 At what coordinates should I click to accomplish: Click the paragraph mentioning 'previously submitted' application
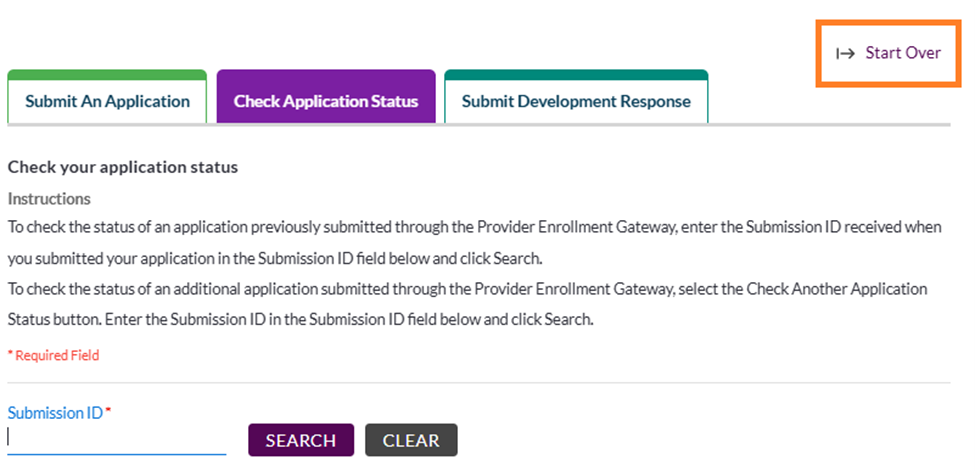[x=474, y=243]
